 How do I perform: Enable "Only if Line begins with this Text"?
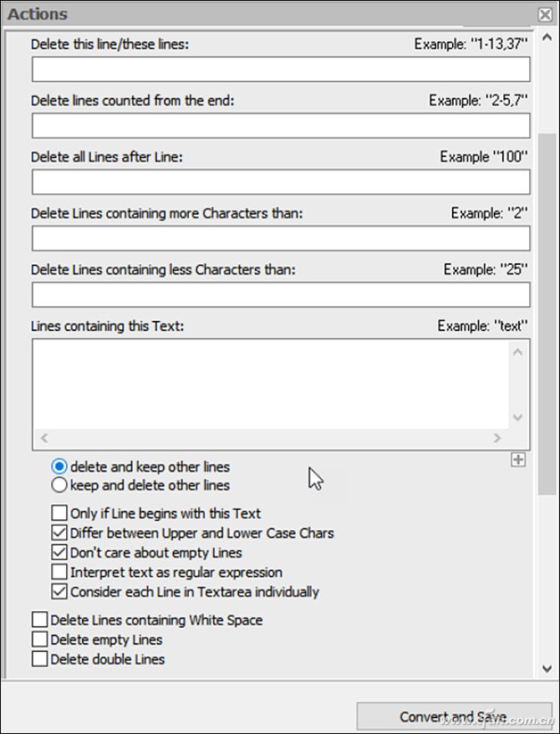pyautogui.click(x=59, y=513)
